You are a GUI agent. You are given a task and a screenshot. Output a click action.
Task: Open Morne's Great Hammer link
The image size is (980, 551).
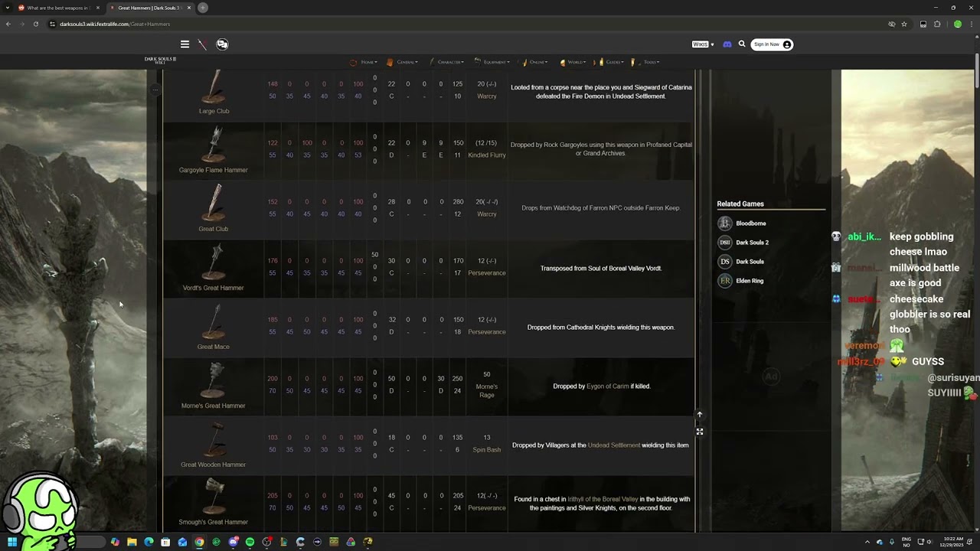click(x=214, y=406)
